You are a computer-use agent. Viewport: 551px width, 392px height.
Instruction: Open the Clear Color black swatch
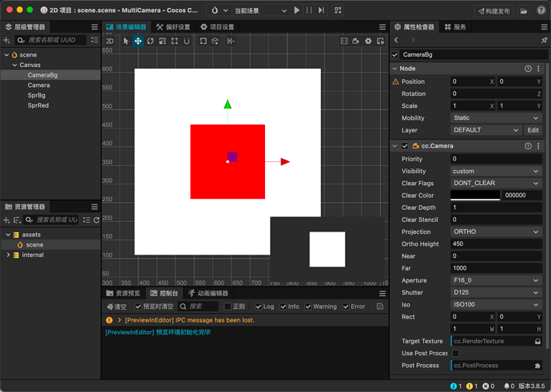click(x=475, y=196)
